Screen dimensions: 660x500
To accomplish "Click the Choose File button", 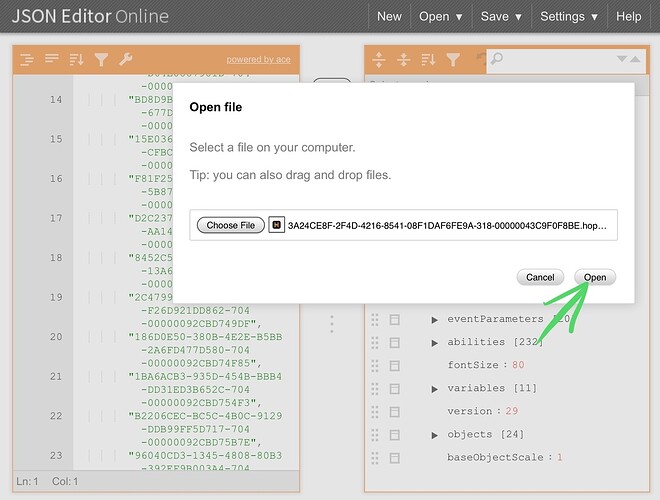I will tap(231, 225).
